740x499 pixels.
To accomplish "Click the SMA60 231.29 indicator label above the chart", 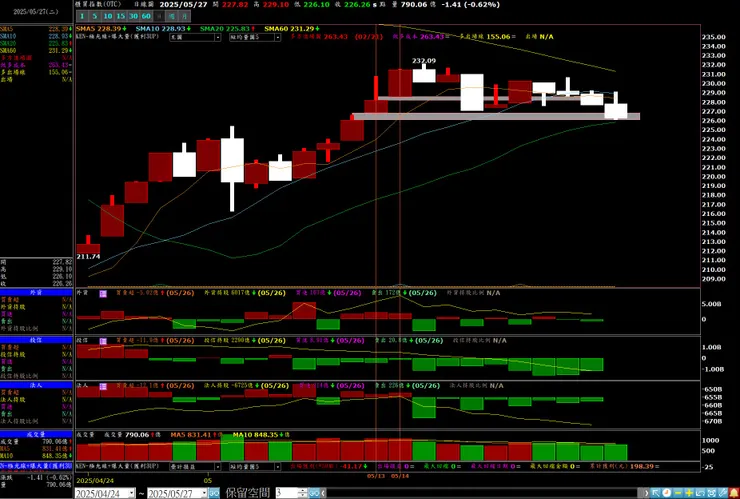I will point(292,29).
